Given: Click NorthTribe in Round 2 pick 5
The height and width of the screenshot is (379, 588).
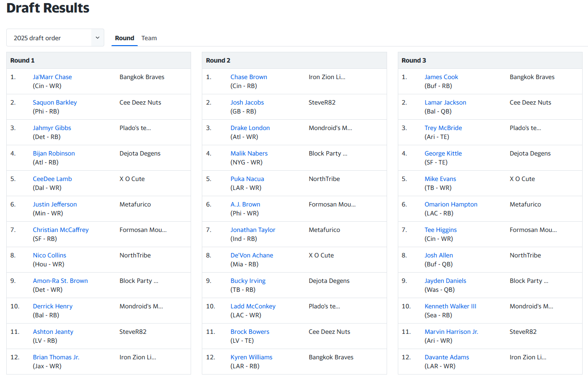Looking at the screenshot, I should tap(324, 179).
